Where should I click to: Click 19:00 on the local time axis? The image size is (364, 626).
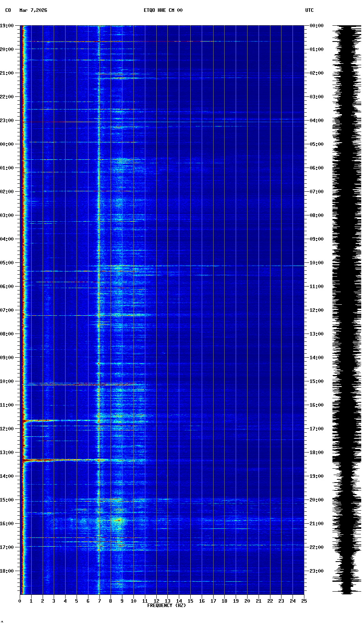[x=7, y=26]
